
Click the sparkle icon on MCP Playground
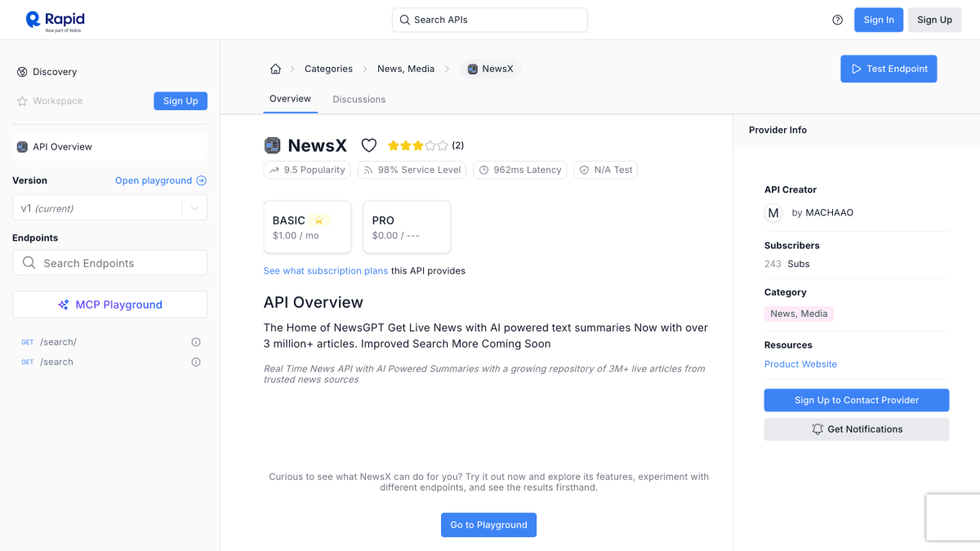64,304
